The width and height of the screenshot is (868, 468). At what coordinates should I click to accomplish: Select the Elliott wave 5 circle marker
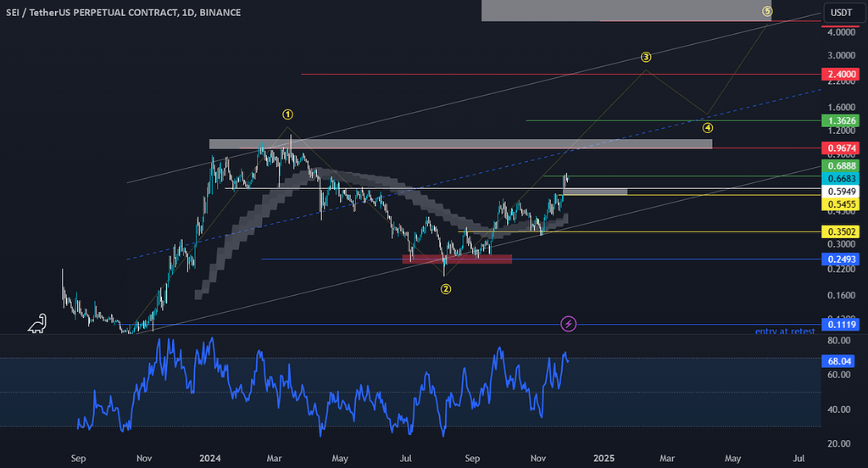pos(767,11)
